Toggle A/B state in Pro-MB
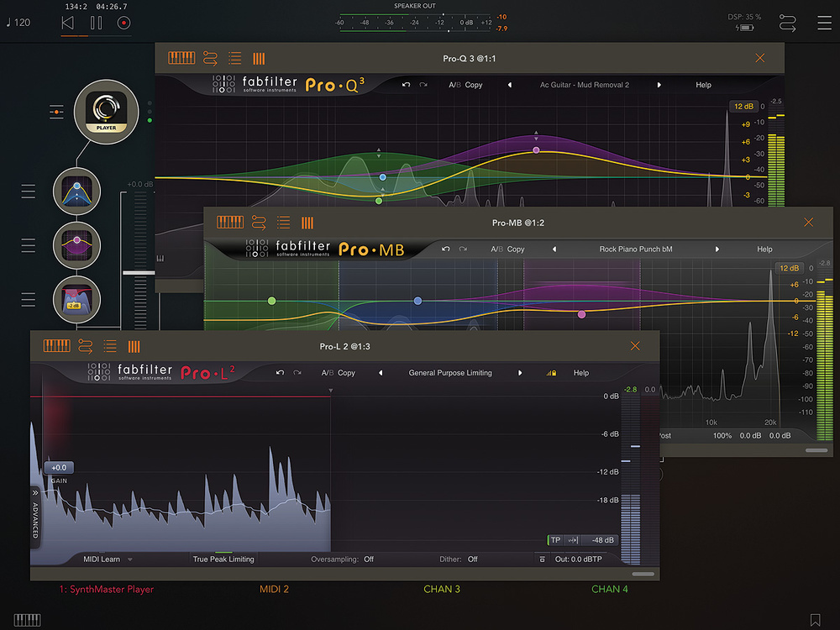This screenshot has width=840, height=630. (x=497, y=249)
